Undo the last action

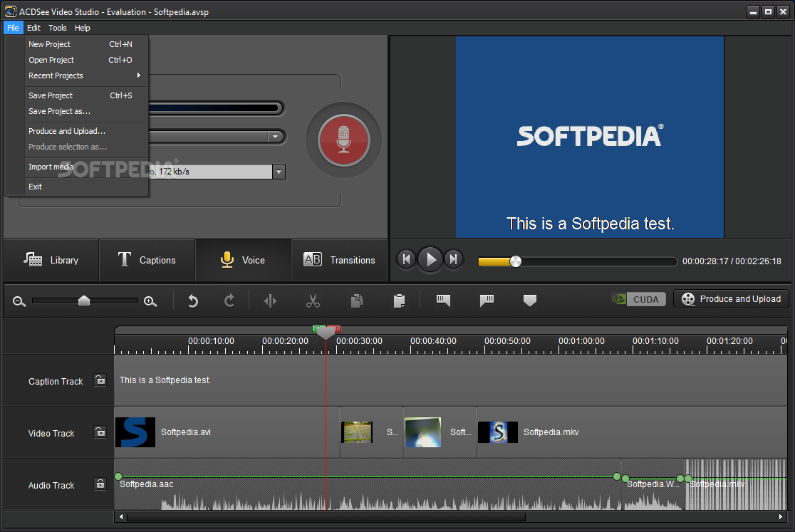[x=192, y=301]
